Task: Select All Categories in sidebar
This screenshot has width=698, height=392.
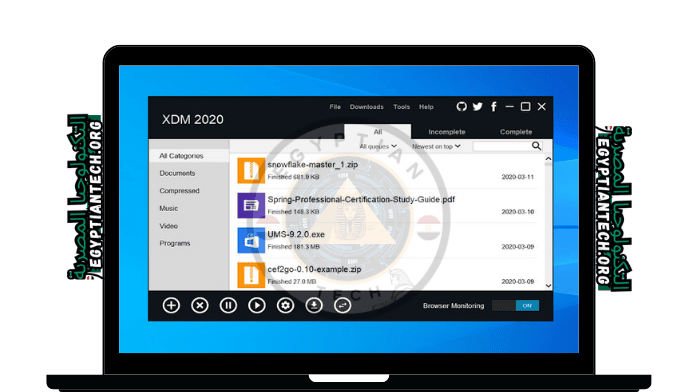Action: (189, 156)
